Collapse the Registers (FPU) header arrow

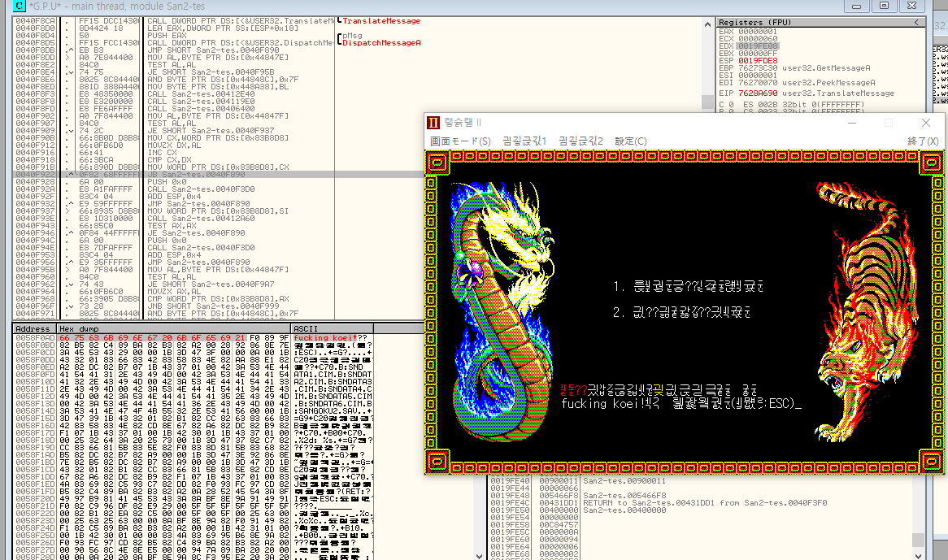click(x=916, y=23)
